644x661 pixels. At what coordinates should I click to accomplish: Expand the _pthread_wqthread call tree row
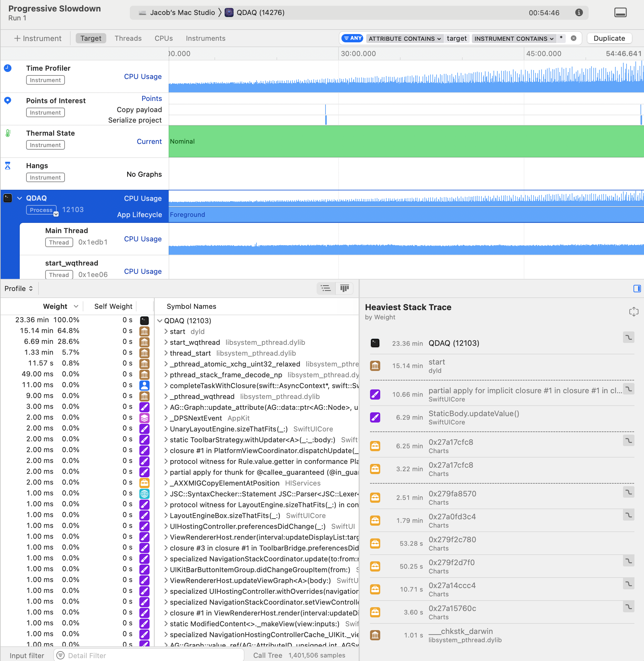(166, 396)
